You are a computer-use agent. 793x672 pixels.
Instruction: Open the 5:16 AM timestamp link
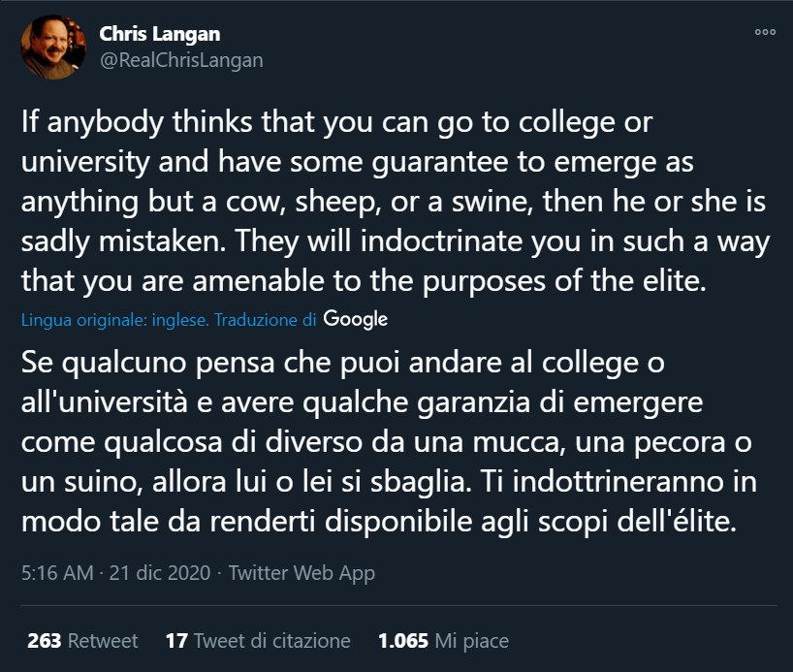point(57,573)
